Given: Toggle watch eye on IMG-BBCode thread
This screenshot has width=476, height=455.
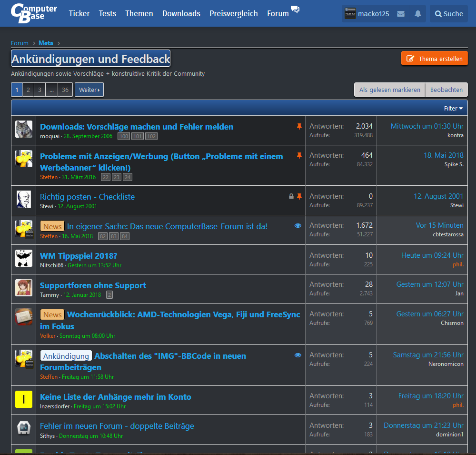Looking at the screenshot, I should click(298, 355).
